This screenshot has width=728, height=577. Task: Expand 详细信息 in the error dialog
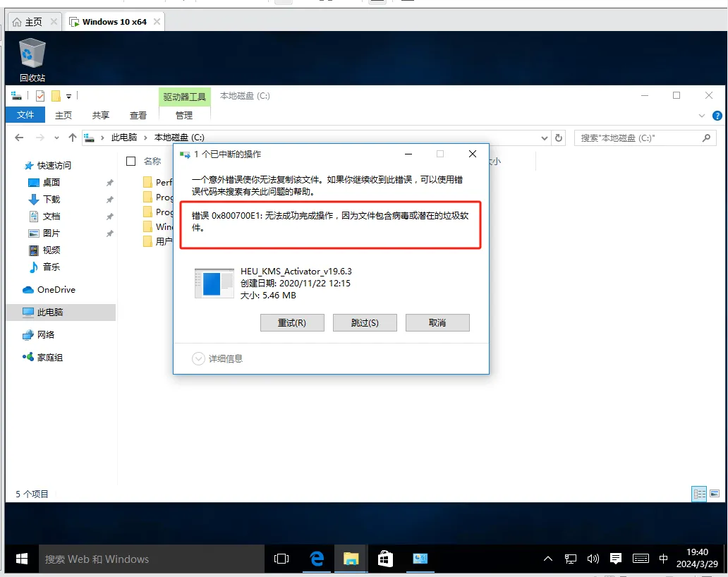(x=217, y=358)
